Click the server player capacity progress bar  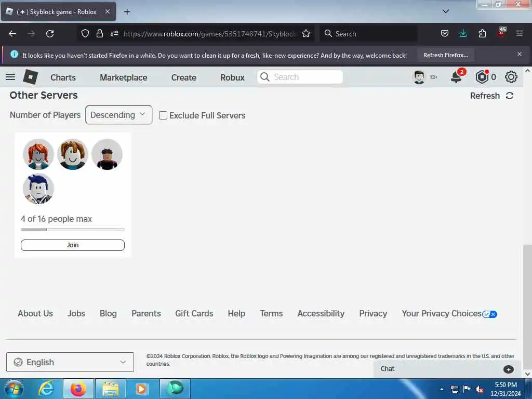73,230
